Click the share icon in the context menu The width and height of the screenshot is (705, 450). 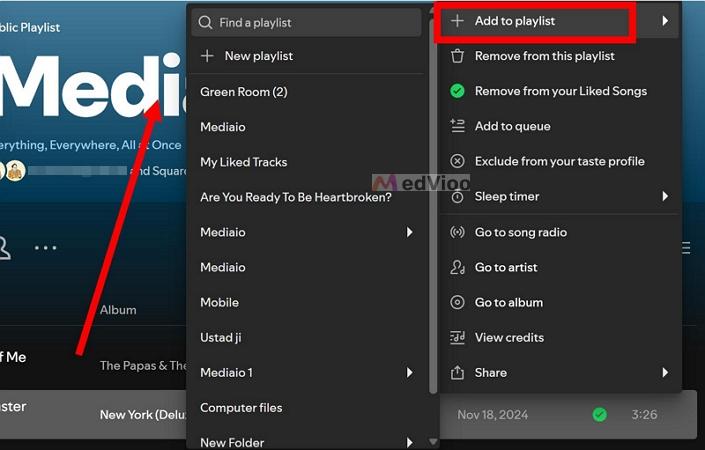coord(457,372)
